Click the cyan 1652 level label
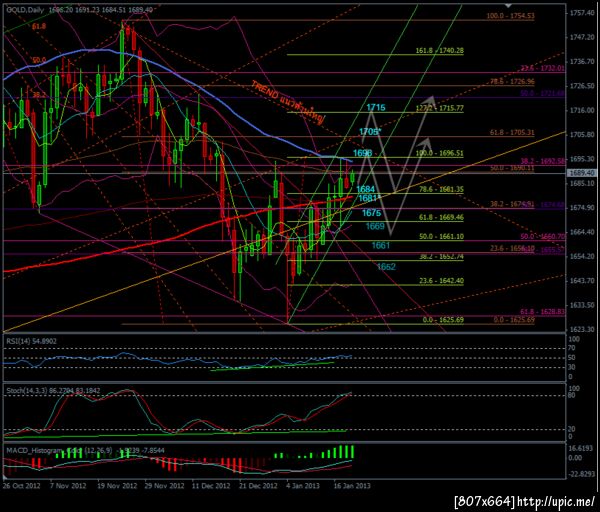The width and height of the screenshot is (600, 512). tap(386, 267)
